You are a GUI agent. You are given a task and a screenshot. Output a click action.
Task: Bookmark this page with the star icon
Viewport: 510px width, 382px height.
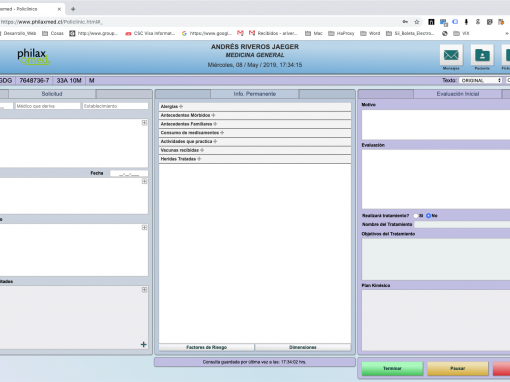point(417,22)
